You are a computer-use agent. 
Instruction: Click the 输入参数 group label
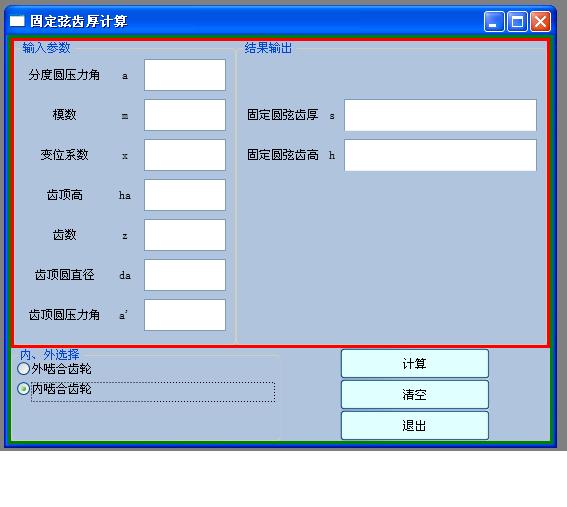(46, 48)
